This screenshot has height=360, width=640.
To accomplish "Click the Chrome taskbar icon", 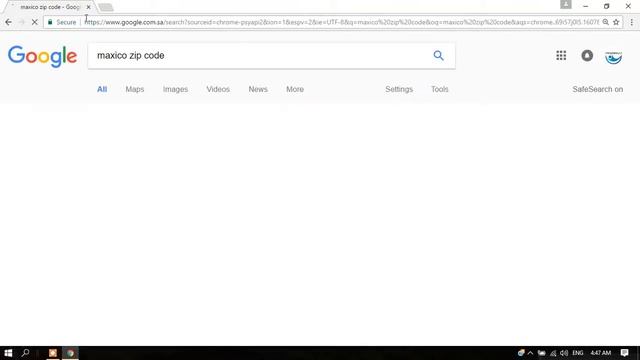I will (70, 353).
